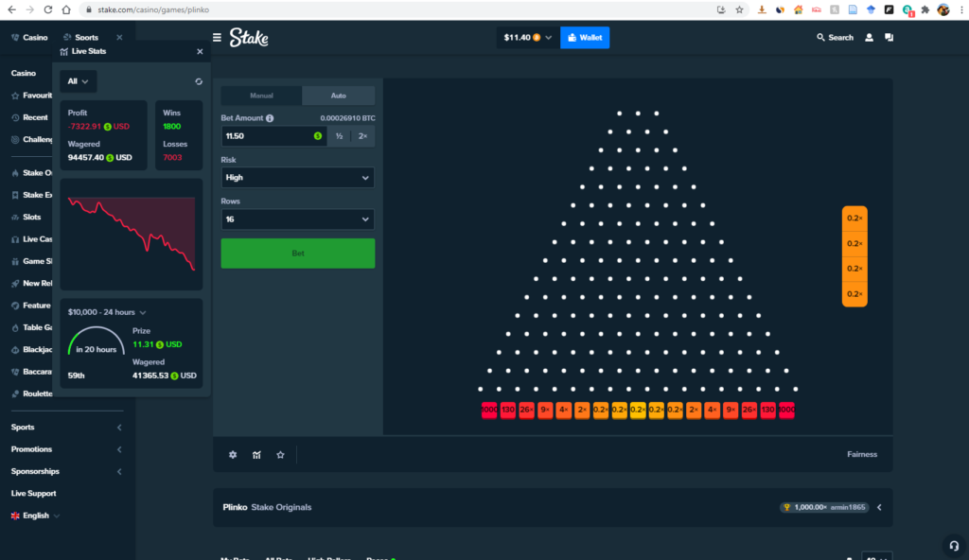
Task: Open the Risk dropdown set to High
Action: pyautogui.click(x=297, y=178)
